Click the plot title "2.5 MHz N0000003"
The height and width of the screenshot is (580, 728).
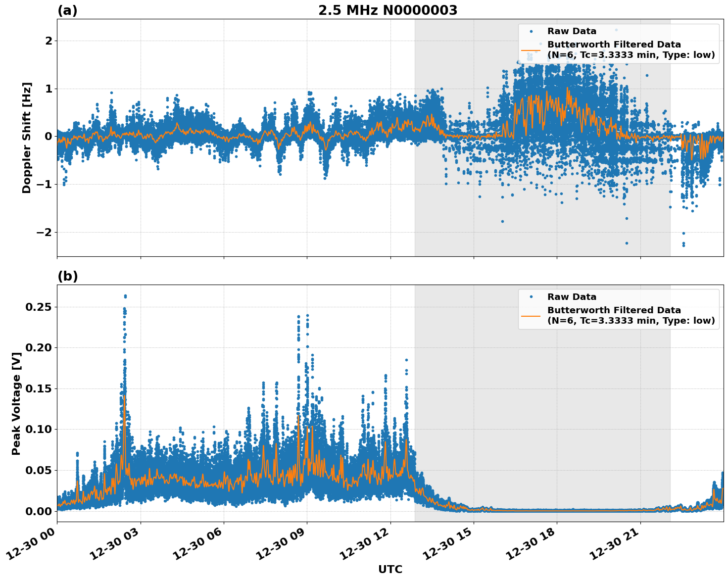(388, 10)
